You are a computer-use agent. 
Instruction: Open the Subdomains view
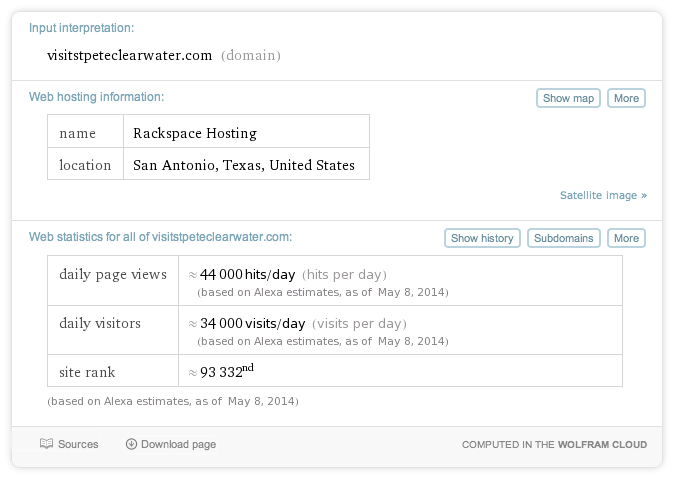pyautogui.click(x=563, y=238)
